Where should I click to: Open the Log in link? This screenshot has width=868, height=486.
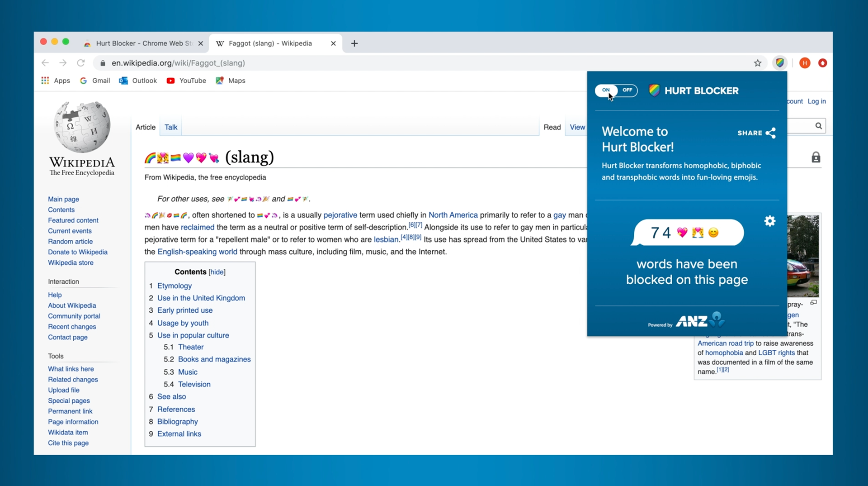816,101
